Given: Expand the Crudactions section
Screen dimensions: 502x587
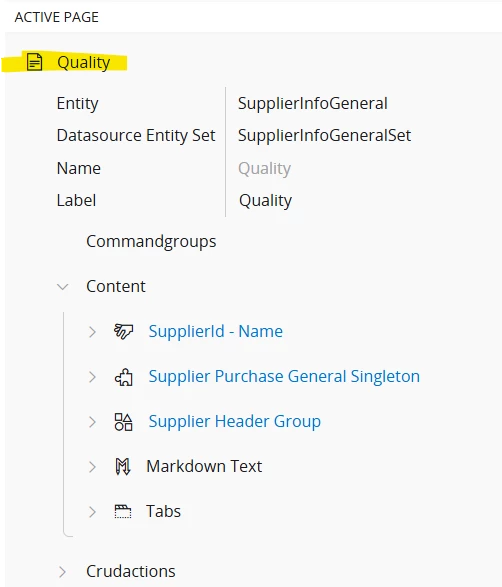Looking at the screenshot, I should click(63, 572).
